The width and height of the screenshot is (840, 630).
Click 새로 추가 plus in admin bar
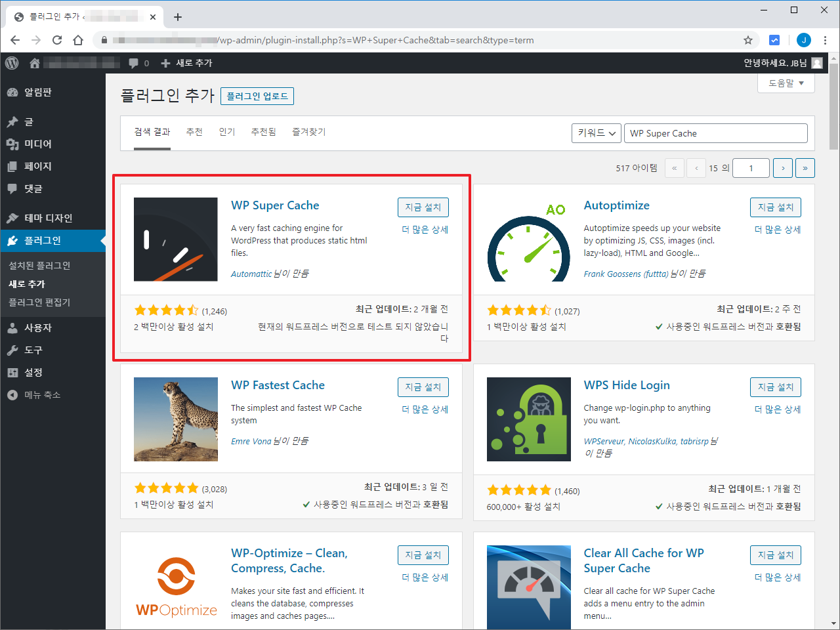pyautogui.click(x=186, y=63)
